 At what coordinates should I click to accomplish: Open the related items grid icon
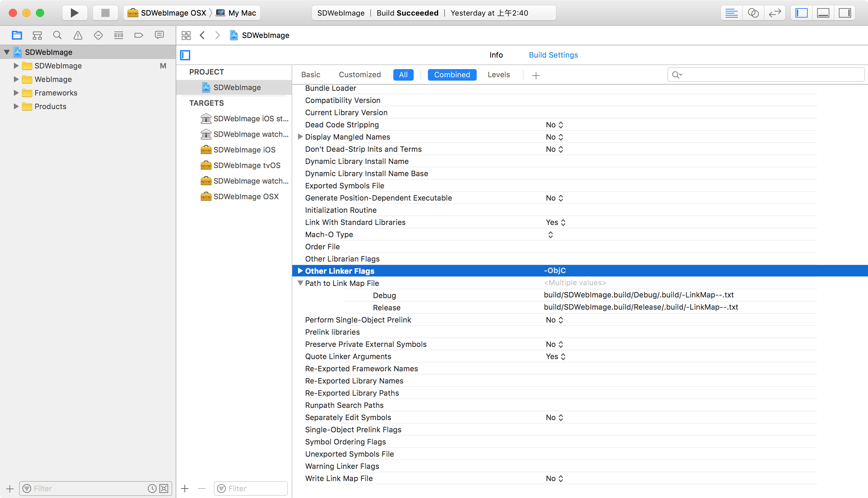[186, 35]
